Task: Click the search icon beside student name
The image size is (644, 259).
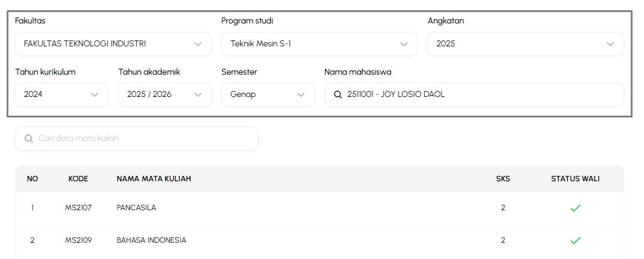Action: 338,95
